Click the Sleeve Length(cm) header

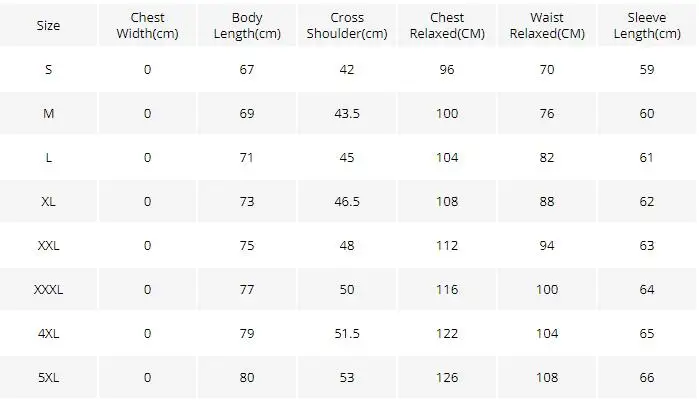[x=647, y=25]
